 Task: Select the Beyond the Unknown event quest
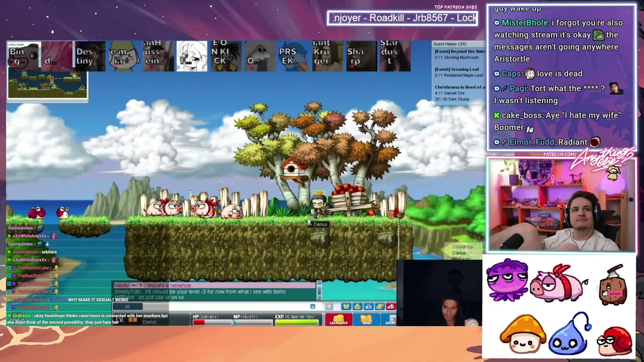pyautogui.click(x=460, y=51)
